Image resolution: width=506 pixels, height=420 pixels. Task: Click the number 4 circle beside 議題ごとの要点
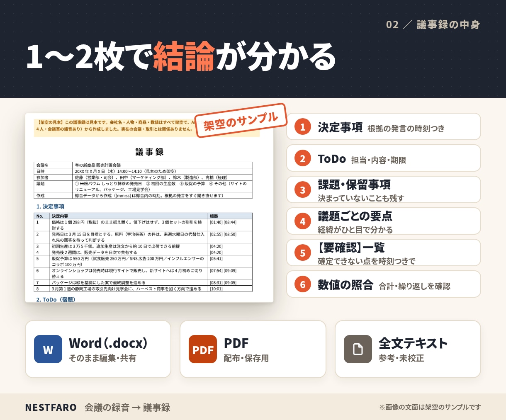(x=303, y=221)
